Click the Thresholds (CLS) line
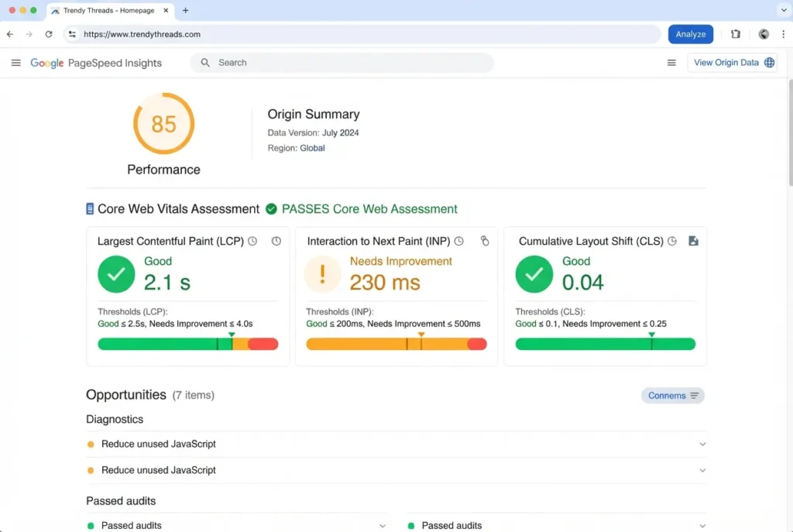 [x=550, y=312]
